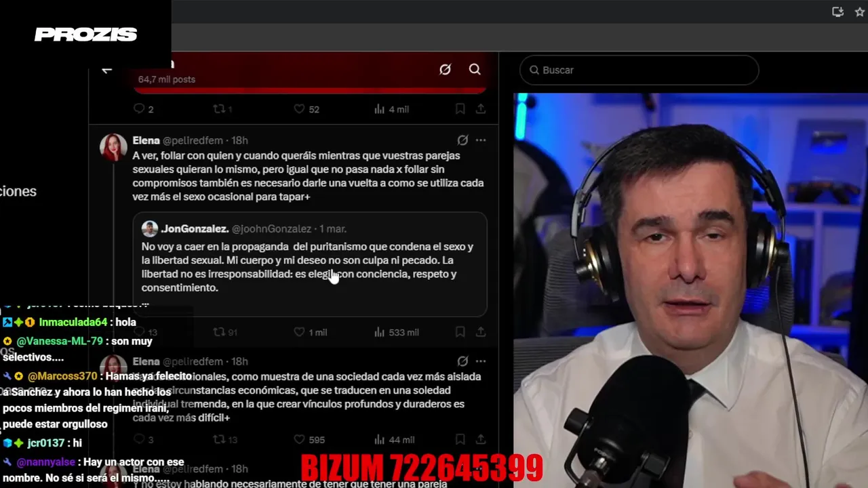The height and width of the screenshot is (488, 868).
Task: Open JonGonzalez avatar in quoted post
Action: point(150,228)
